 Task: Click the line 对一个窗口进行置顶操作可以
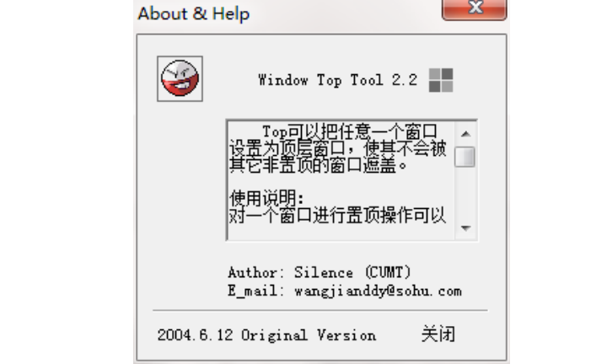pyautogui.click(x=337, y=216)
